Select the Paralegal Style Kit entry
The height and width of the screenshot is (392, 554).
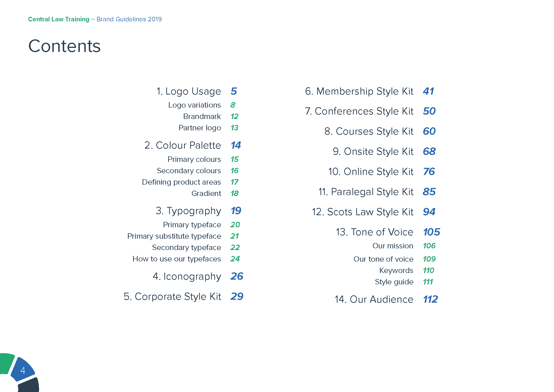(365, 192)
